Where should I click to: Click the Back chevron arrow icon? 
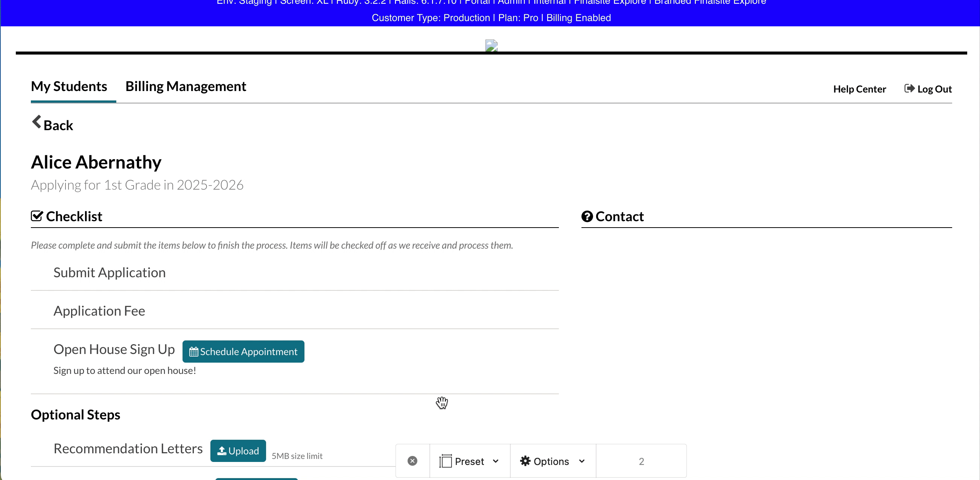(37, 123)
